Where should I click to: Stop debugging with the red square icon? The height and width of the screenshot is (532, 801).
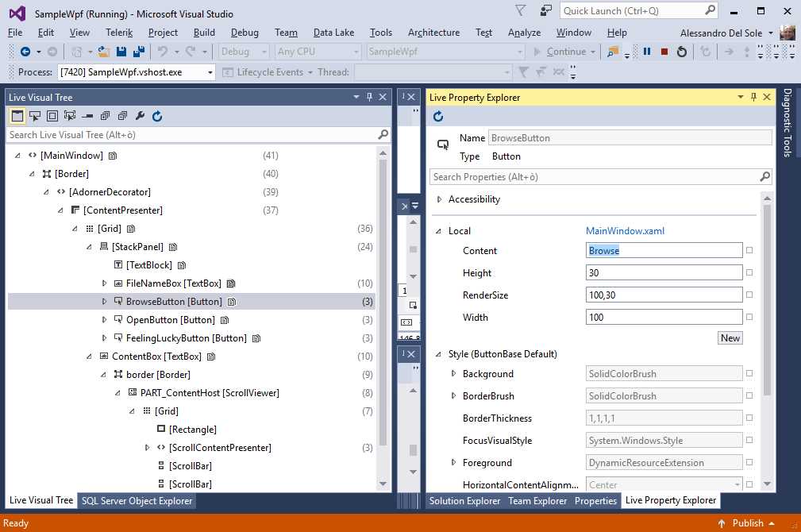[x=664, y=52]
